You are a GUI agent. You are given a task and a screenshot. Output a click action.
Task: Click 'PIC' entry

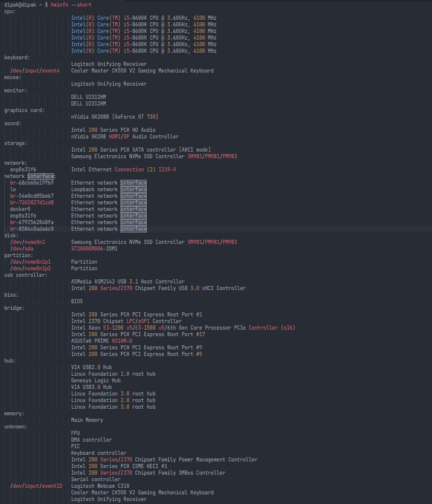pyautogui.click(x=75, y=446)
